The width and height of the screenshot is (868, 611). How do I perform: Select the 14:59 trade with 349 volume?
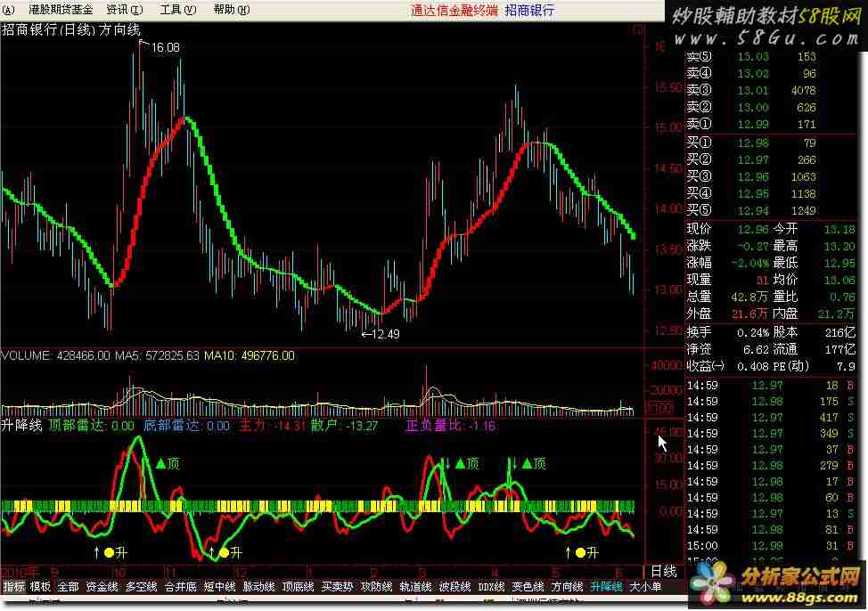pos(771,434)
